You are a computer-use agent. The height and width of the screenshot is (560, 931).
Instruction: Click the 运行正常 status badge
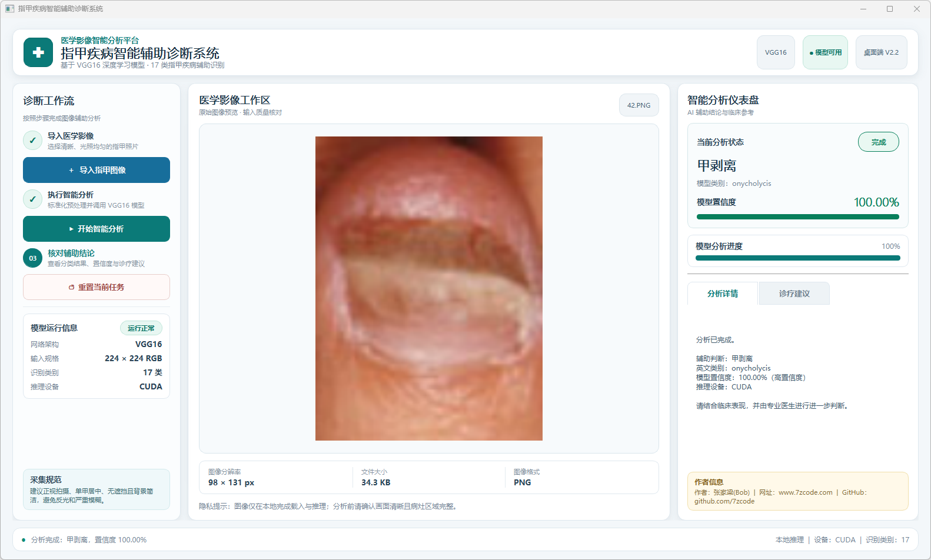tap(141, 328)
